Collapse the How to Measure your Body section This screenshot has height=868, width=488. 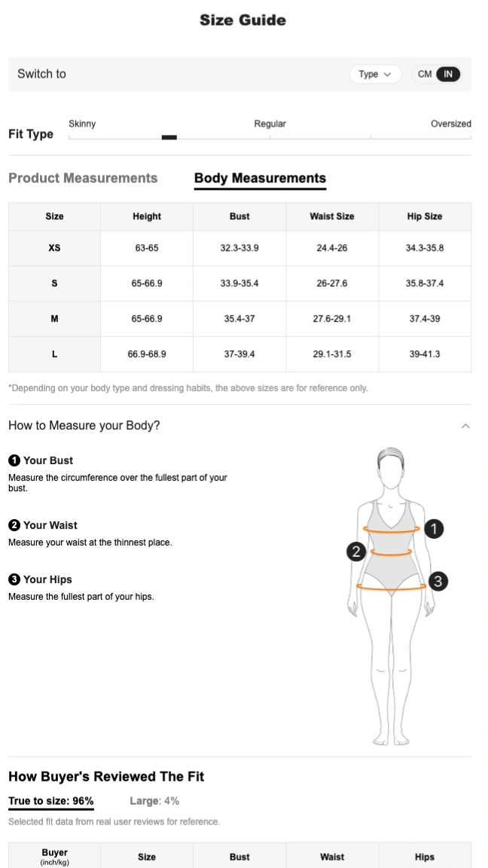(x=465, y=426)
